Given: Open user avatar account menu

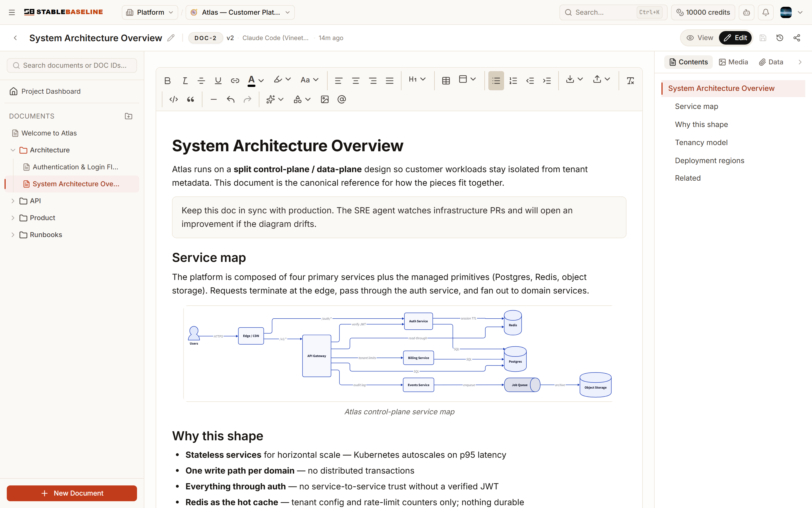Looking at the screenshot, I should point(791,12).
